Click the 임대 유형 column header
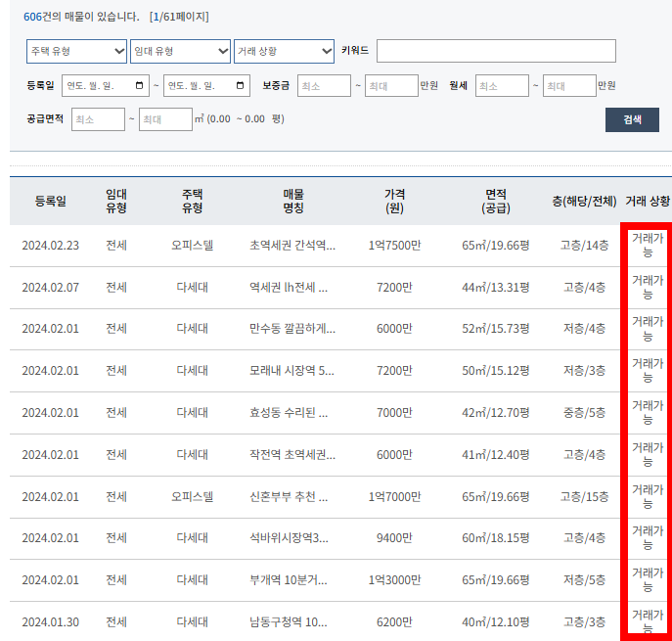 (116, 201)
